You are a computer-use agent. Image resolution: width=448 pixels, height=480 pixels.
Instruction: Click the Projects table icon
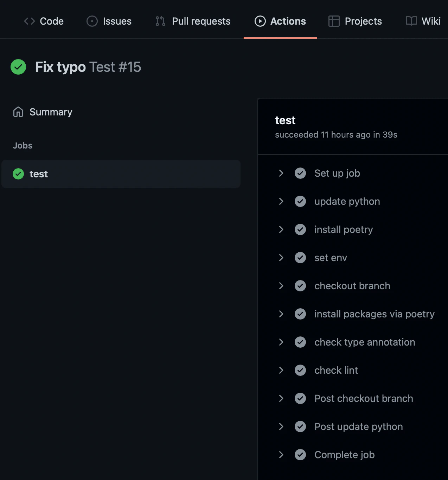(x=334, y=21)
